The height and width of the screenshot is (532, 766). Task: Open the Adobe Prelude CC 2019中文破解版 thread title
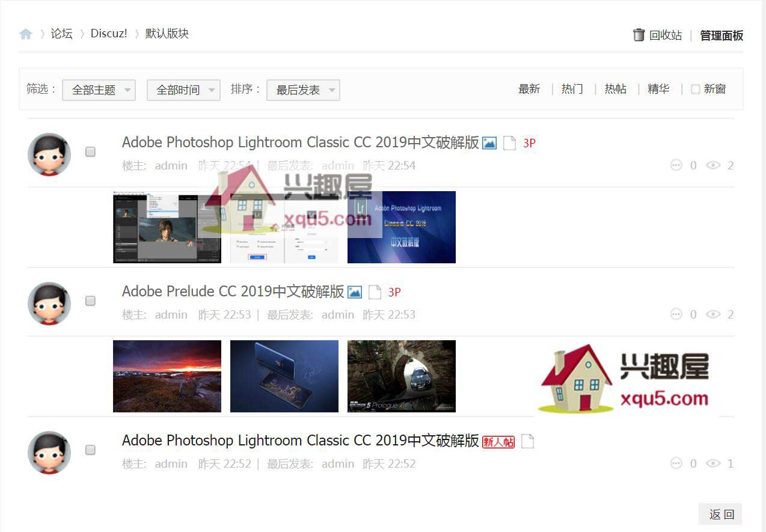[233, 292]
